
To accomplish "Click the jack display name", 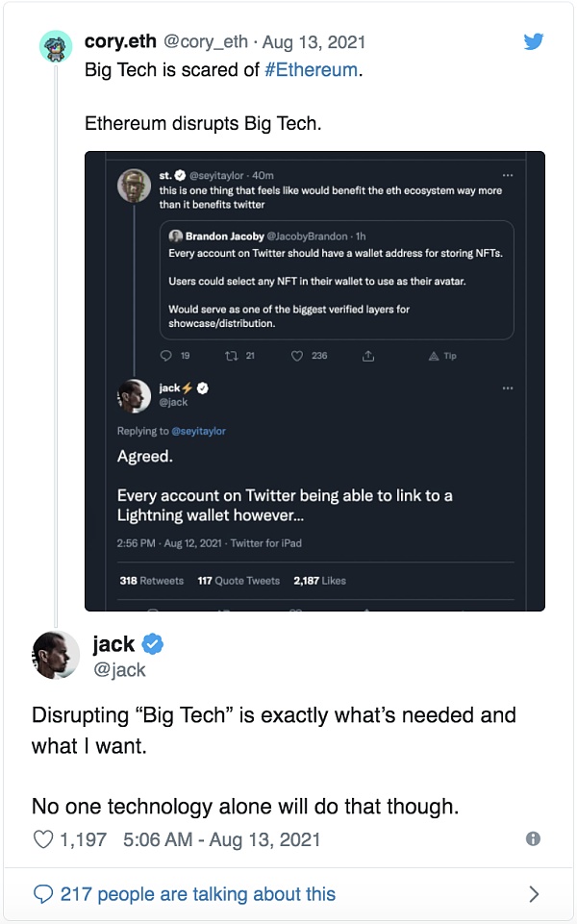I will [x=113, y=643].
